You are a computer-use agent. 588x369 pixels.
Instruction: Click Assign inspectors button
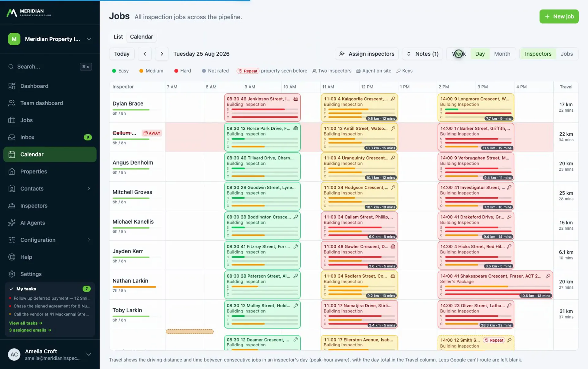coord(367,54)
